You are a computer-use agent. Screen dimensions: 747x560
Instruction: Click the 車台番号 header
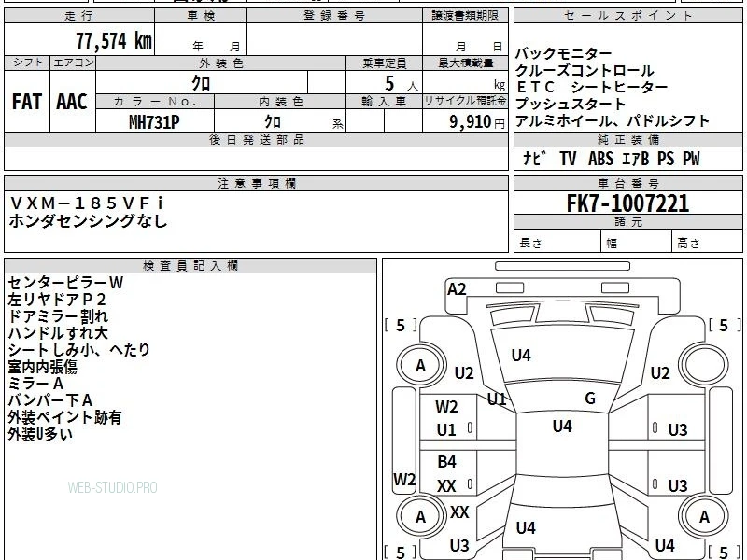coord(627,184)
